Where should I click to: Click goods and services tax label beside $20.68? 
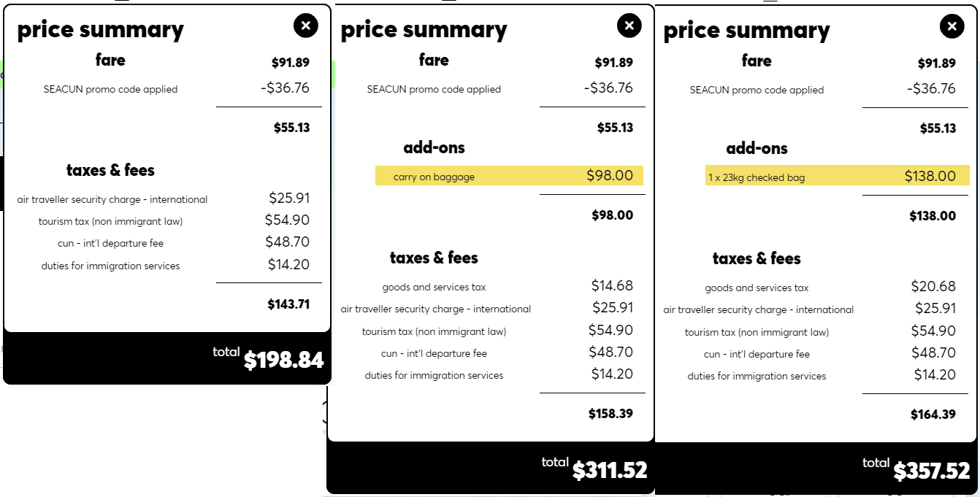(757, 288)
